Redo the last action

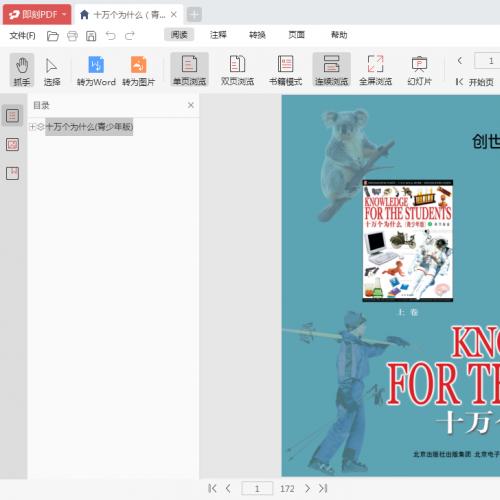[130, 35]
